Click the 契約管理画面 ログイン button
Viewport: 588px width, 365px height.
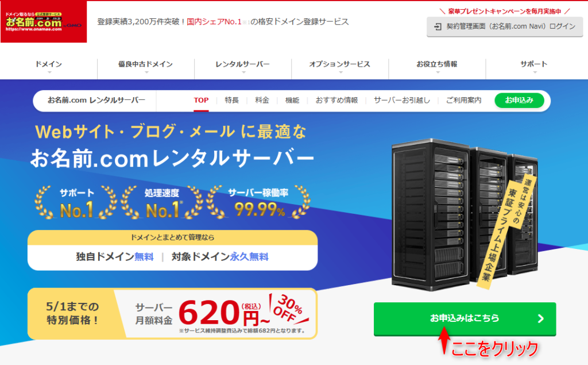(505, 26)
